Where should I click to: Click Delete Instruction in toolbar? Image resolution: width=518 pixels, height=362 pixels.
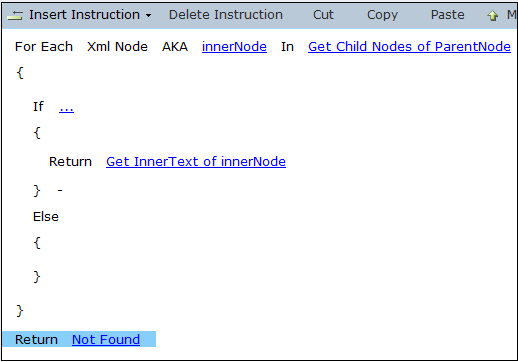tap(226, 15)
